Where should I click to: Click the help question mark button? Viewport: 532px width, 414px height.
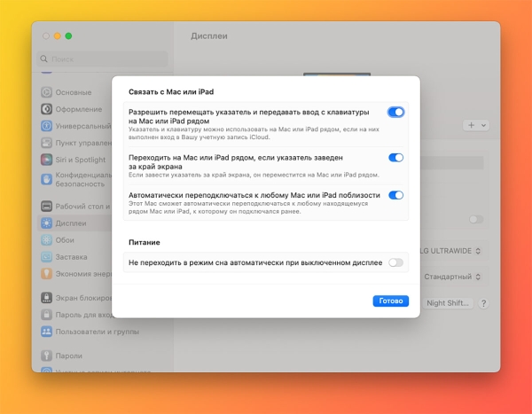tap(483, 303)
